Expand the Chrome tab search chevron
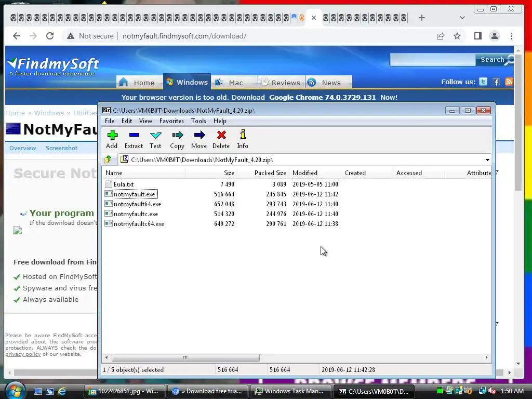 tap(462, 18)
